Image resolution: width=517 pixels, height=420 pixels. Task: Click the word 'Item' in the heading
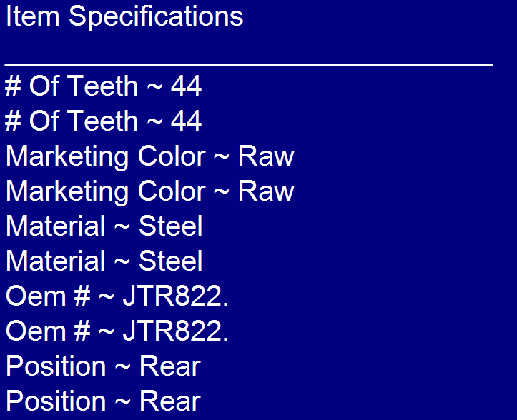tap(33, 16)
